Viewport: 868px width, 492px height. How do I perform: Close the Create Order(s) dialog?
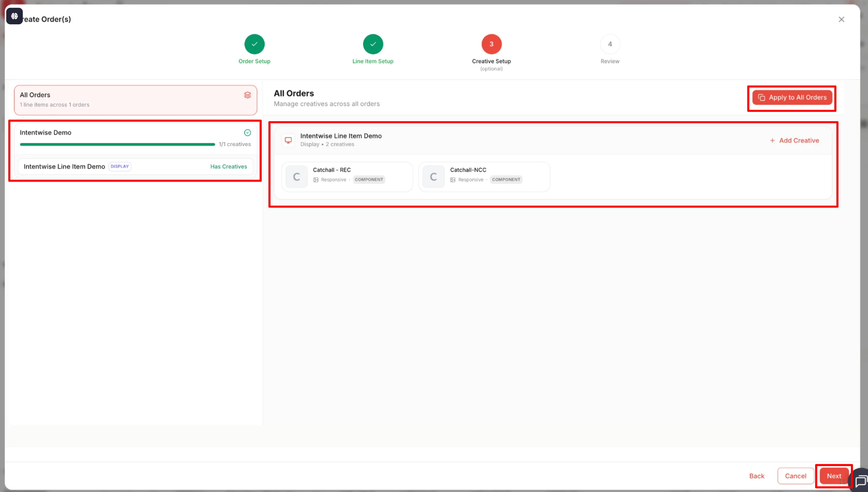tap(841, 19)
